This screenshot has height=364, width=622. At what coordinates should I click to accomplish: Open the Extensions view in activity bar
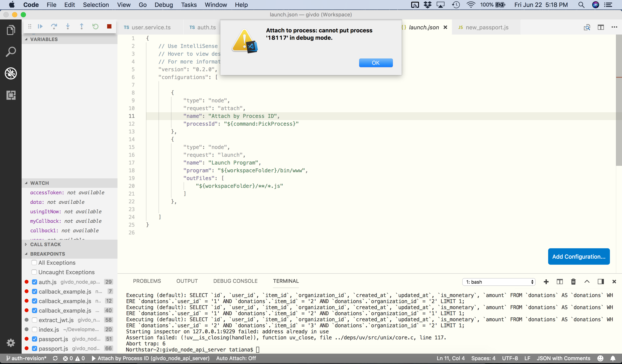click(11, 95)
